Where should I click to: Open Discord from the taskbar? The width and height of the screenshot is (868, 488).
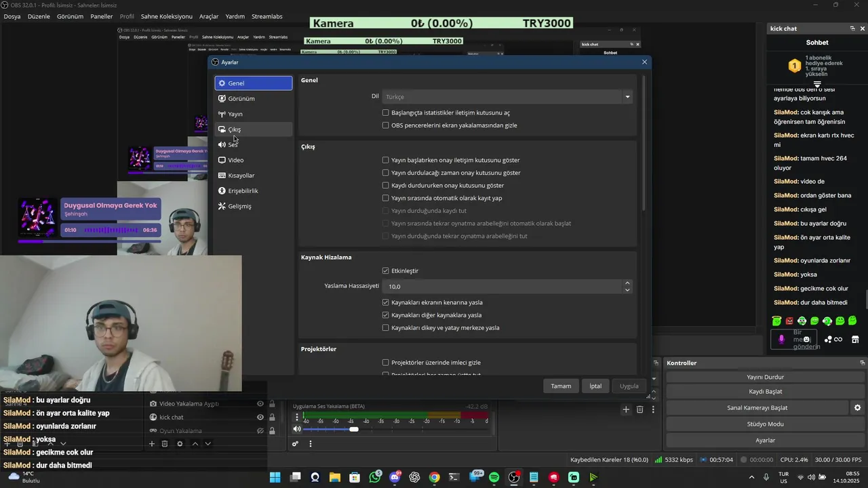(395, 477)
